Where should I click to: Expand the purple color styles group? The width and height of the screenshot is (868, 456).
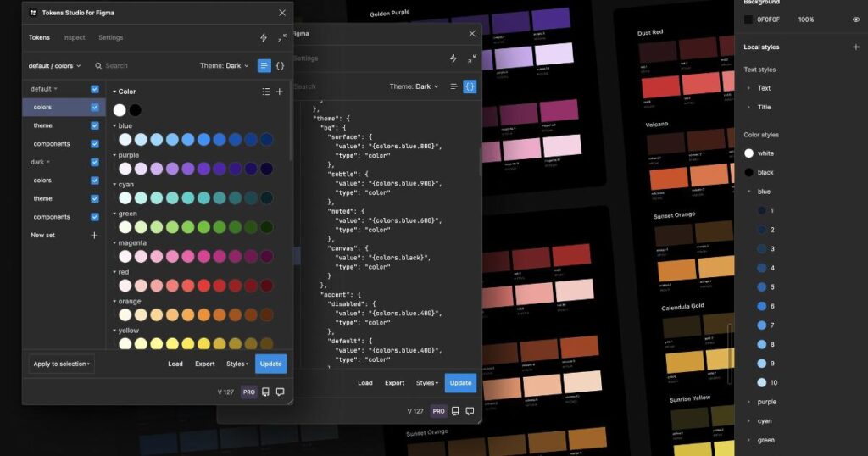point(766,403)
